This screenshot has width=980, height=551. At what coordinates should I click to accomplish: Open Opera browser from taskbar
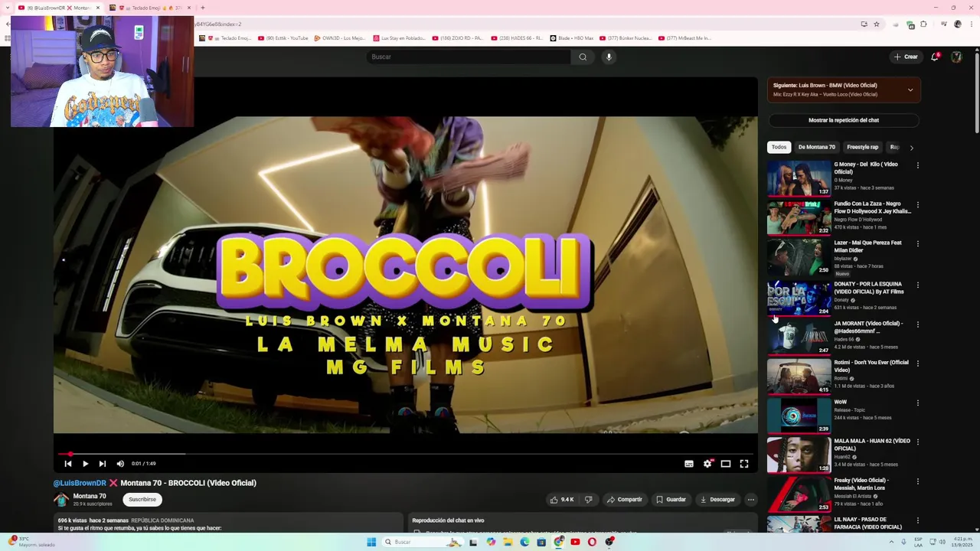pos(592,542)
